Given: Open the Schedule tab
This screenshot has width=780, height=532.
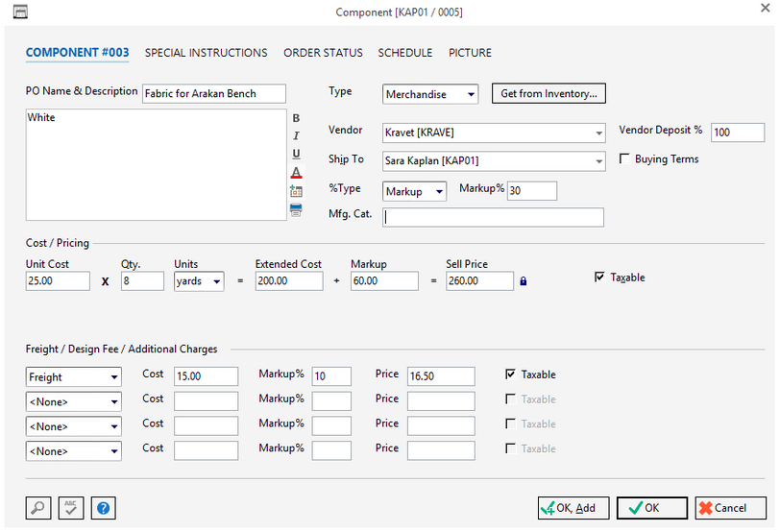Looking at the screenshot, I should coord(405,53).
